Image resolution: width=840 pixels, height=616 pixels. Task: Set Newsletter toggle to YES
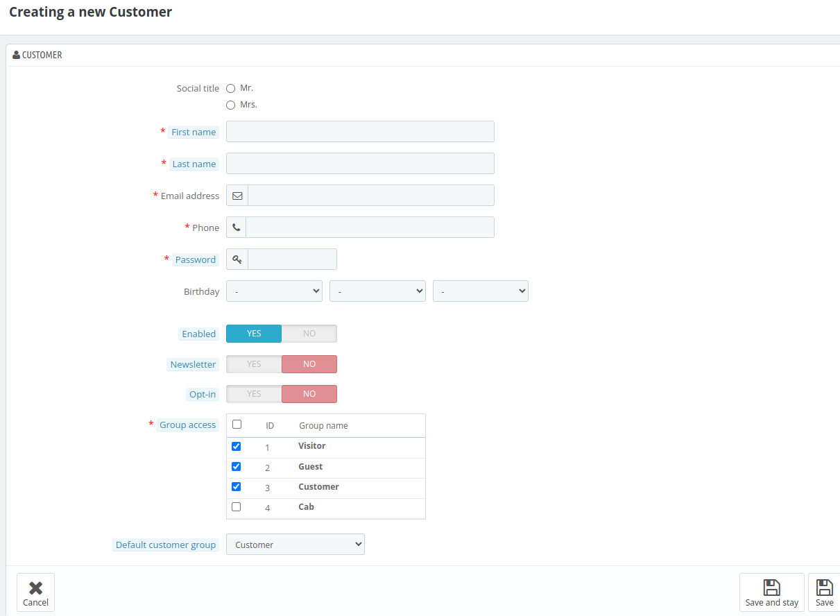254,364
